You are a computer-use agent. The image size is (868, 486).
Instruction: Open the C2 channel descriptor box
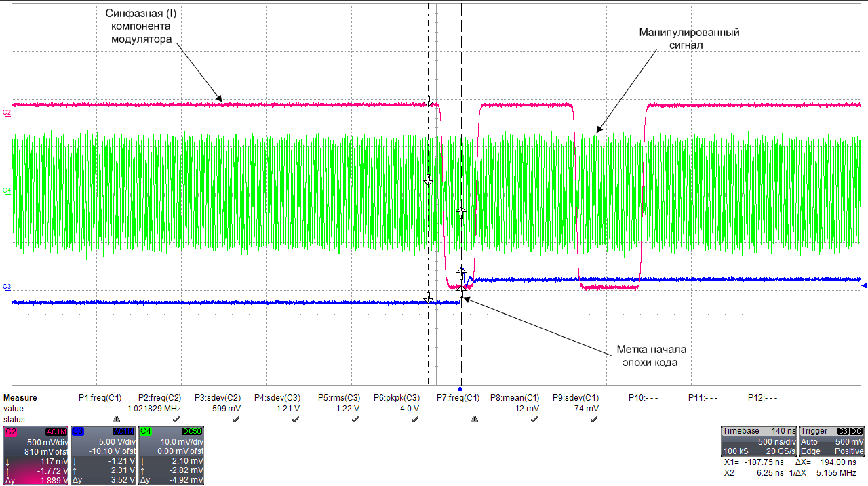pos(36,455)
